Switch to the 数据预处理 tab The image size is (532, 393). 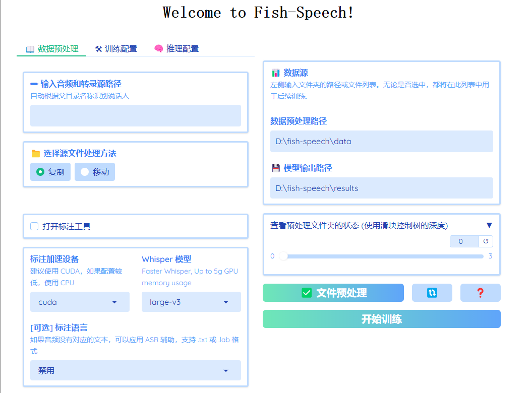pos(51,49)
